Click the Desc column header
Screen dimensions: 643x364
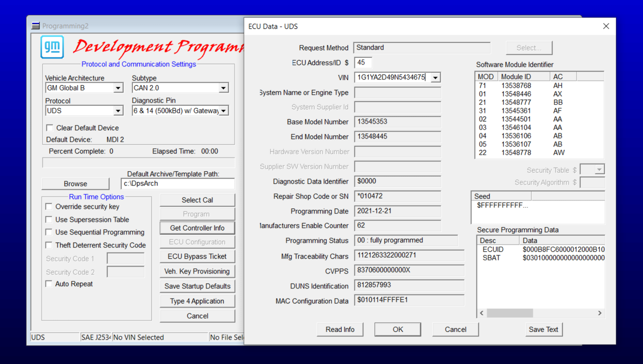pos(498,240)
